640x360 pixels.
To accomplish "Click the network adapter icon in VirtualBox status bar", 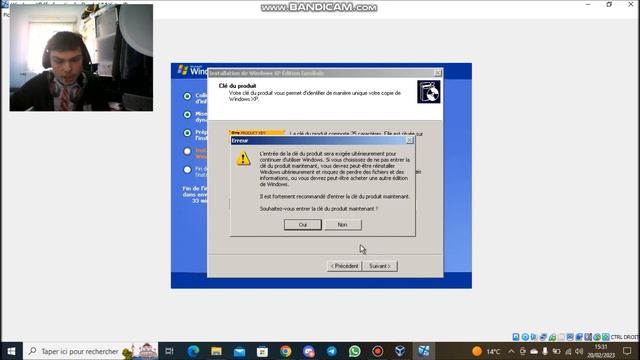I will [x=543, y=337].
